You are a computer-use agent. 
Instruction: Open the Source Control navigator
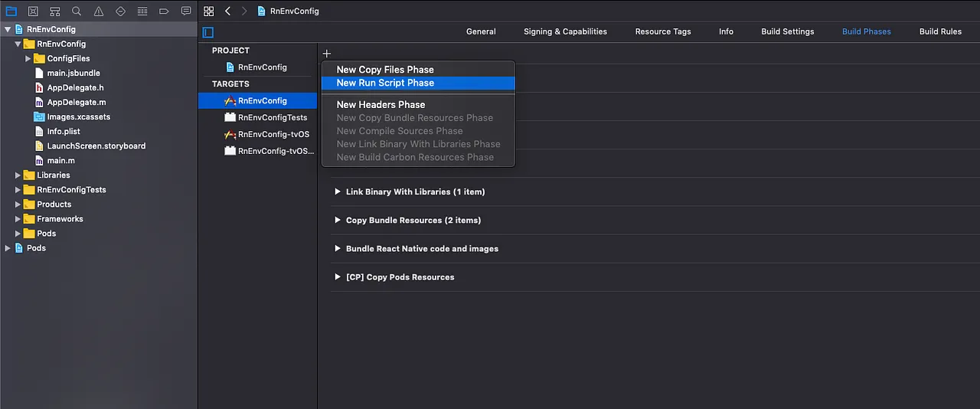(x=33, y=11)
